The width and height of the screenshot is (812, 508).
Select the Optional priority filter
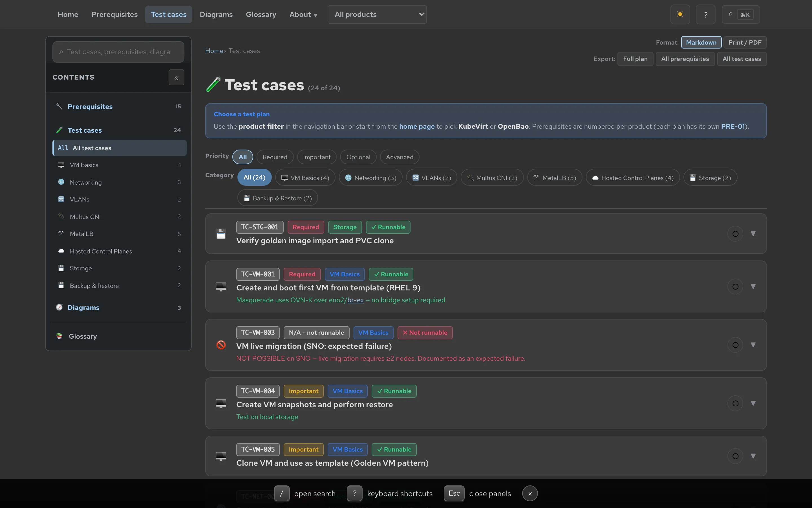pos(358,157)
